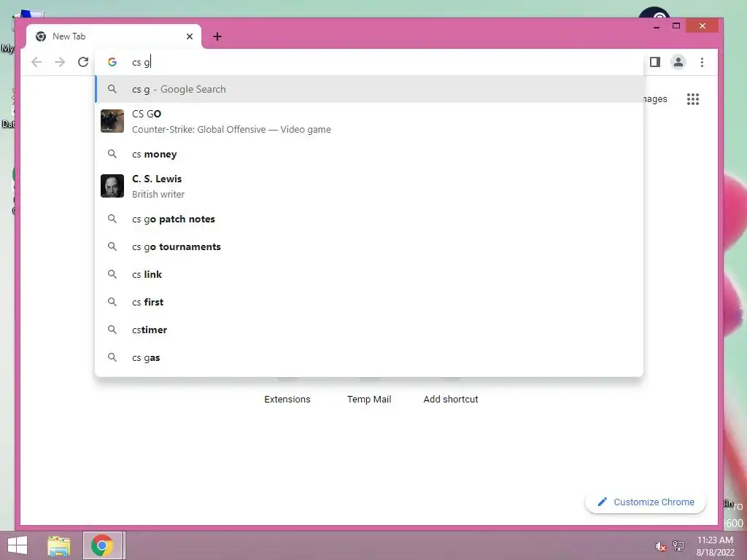
Task: Reload the page
Action: point(83,63)
